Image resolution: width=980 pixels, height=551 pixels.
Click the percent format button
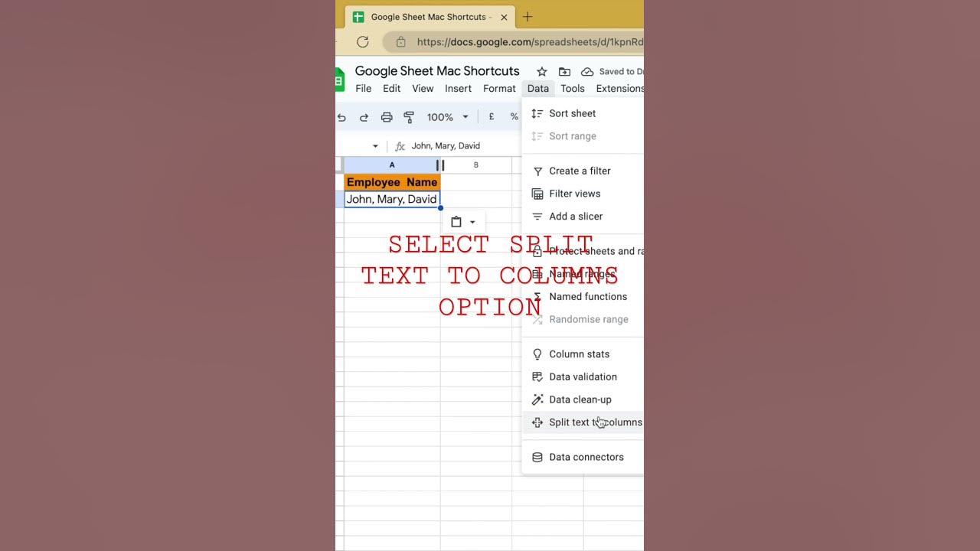(x=514, y=117)
